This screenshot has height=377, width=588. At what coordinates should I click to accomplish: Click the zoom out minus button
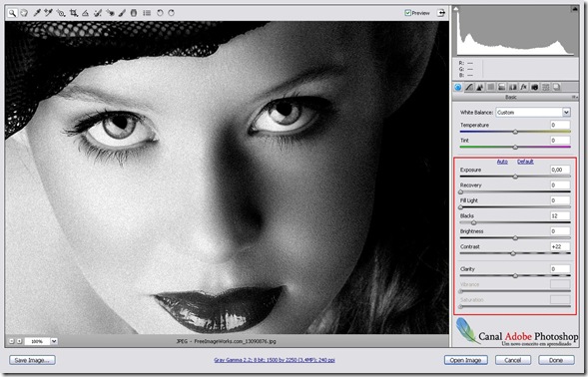coord(11,341)
